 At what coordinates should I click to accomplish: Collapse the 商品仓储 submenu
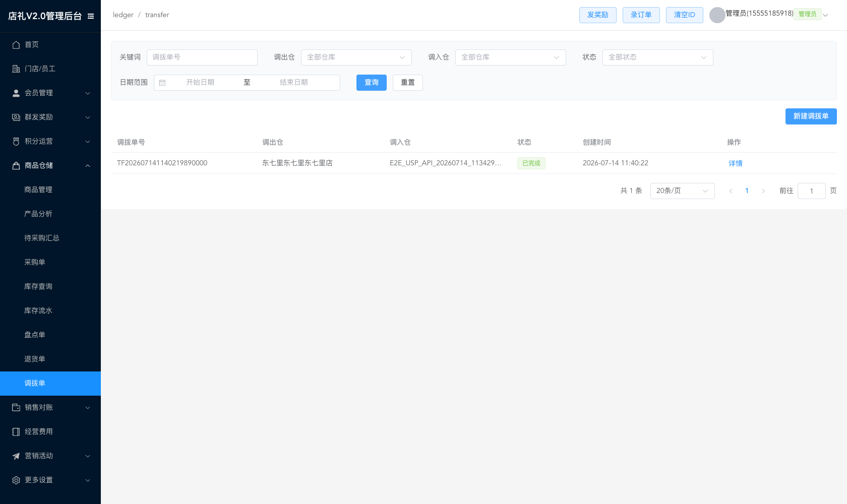[50, 165]
